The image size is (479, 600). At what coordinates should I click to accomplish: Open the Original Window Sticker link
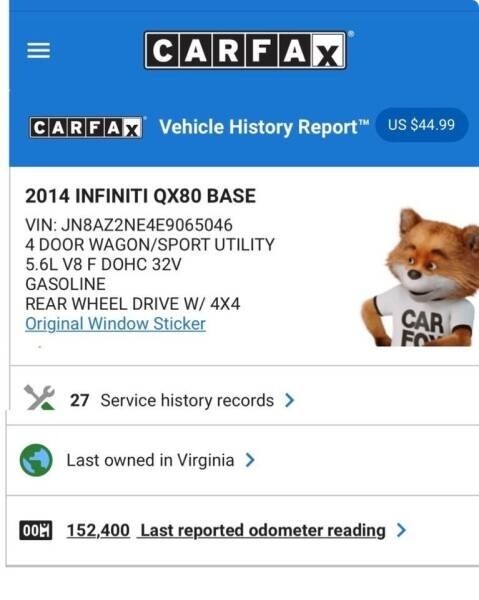pyautogui.click(x=116, y=324)
